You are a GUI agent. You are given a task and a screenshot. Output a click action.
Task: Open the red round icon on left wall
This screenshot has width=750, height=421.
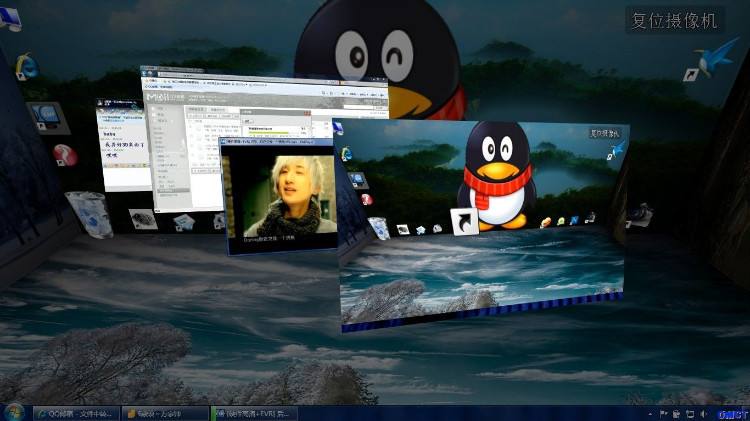(x=65, y=155)
